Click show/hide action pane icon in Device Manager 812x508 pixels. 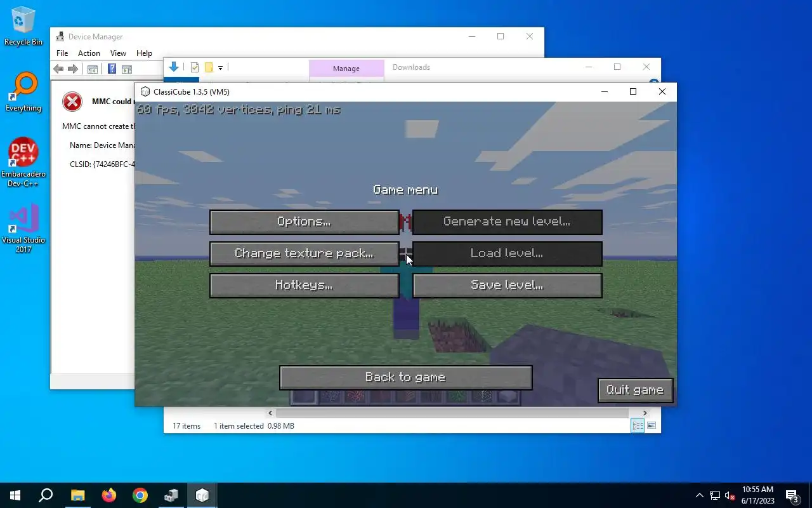pos(127,69)
